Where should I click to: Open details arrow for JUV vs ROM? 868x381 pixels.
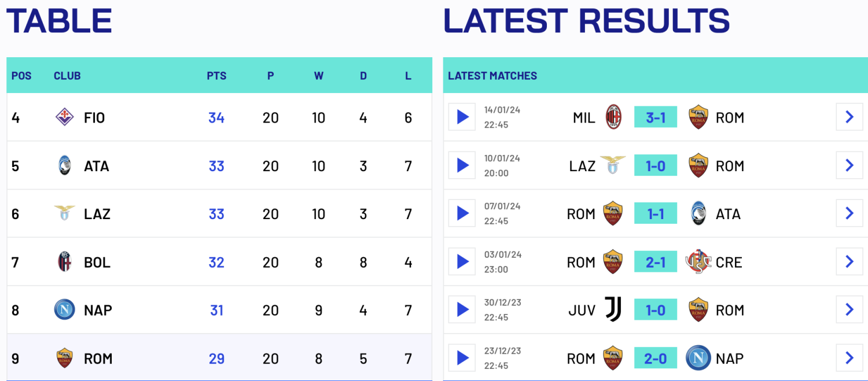(849, 310)
